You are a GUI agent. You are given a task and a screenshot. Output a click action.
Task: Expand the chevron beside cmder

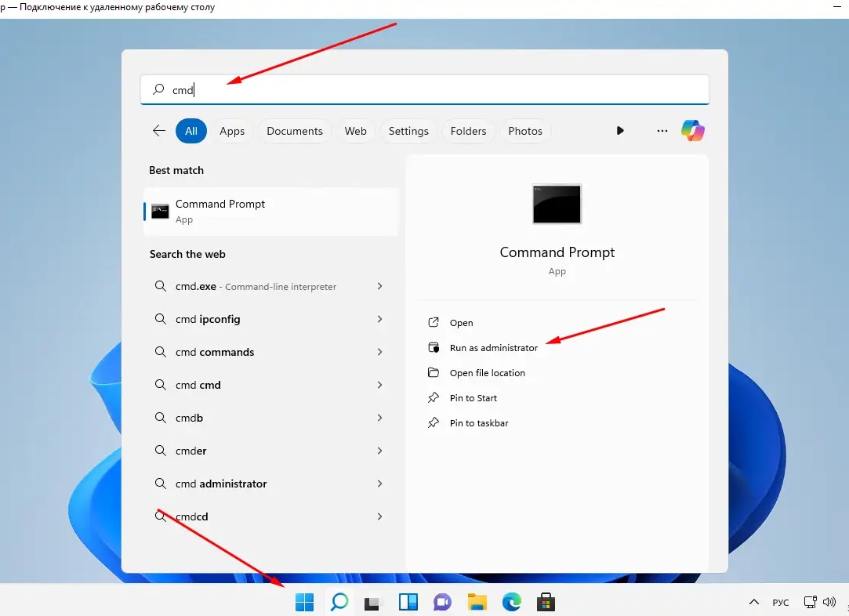pos(379,451)
